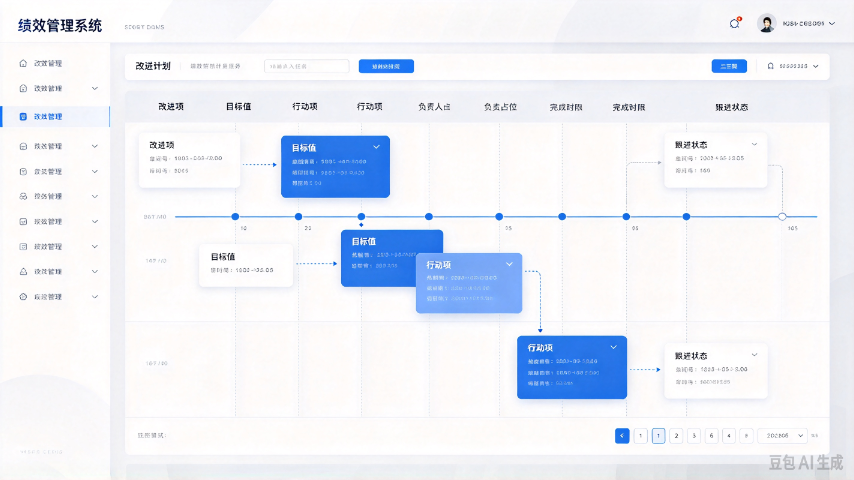Click the 绩效管理系统 logo title

(60, 26)
